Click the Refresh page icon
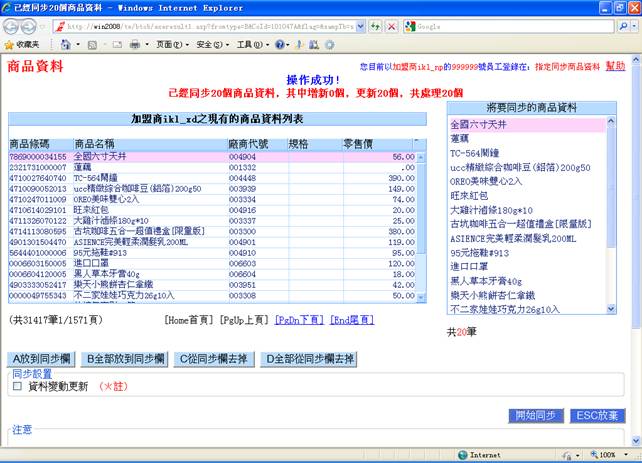The image size is (642, 463). (x=374, y=27)
